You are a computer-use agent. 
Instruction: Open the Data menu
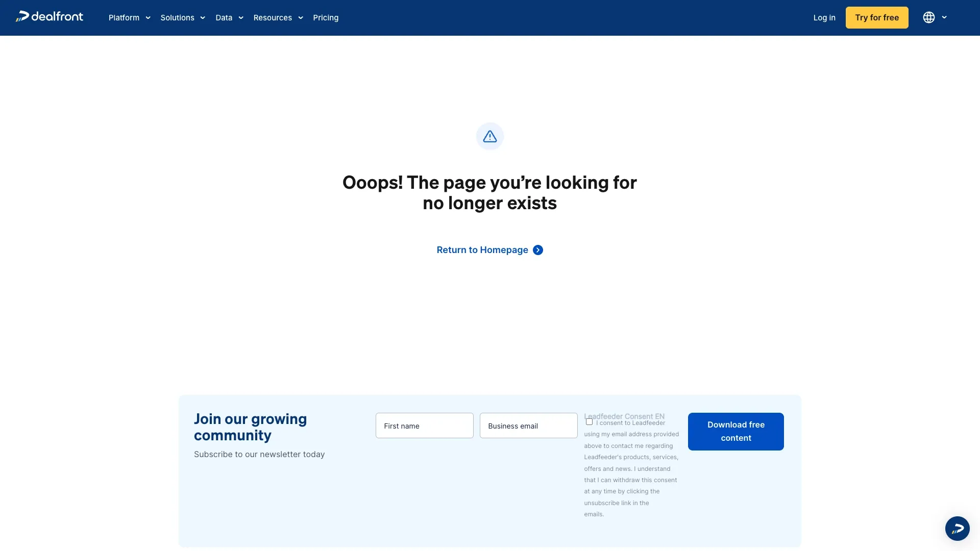pyautogui.click(x=224, y=18)
